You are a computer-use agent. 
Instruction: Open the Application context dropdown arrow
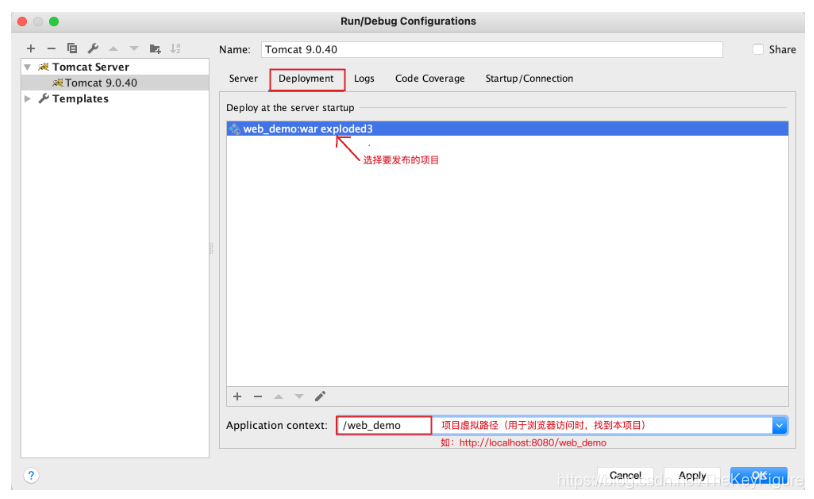779,425
